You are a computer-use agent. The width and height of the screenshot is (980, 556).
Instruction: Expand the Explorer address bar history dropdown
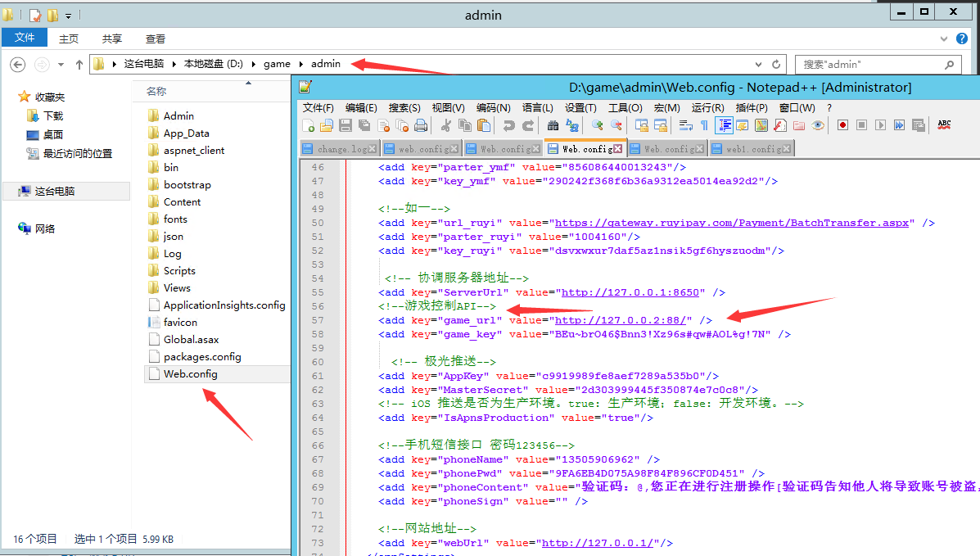[758, 64]
